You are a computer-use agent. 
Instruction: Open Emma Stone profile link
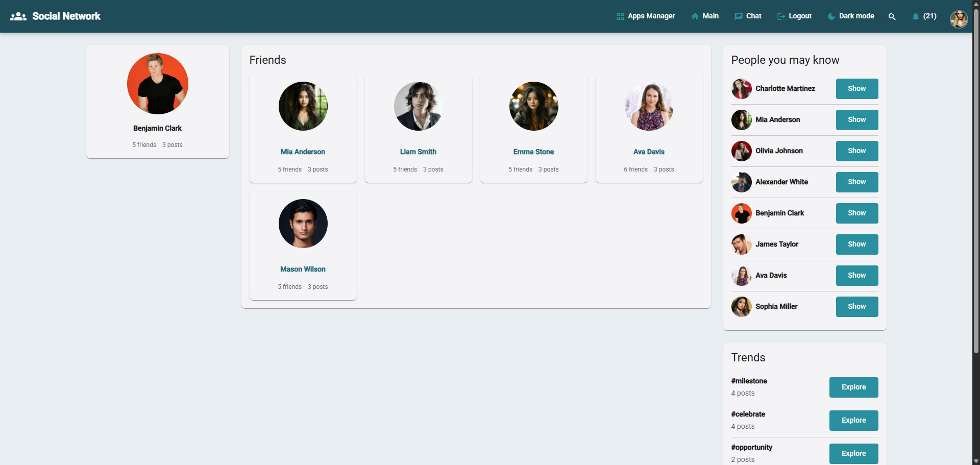(534, 152)
